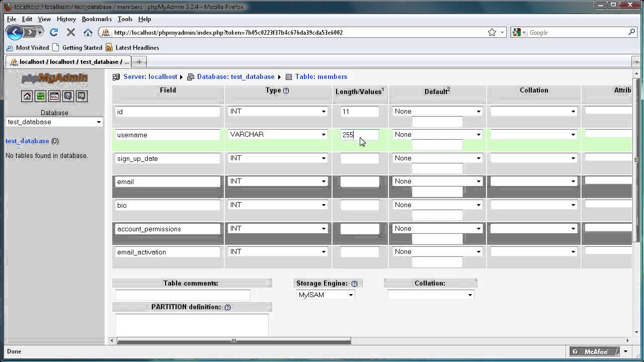The width and height of the screenshot is (644, 362).
Task: Open the Help menu
Action: (x=144, y=19)
